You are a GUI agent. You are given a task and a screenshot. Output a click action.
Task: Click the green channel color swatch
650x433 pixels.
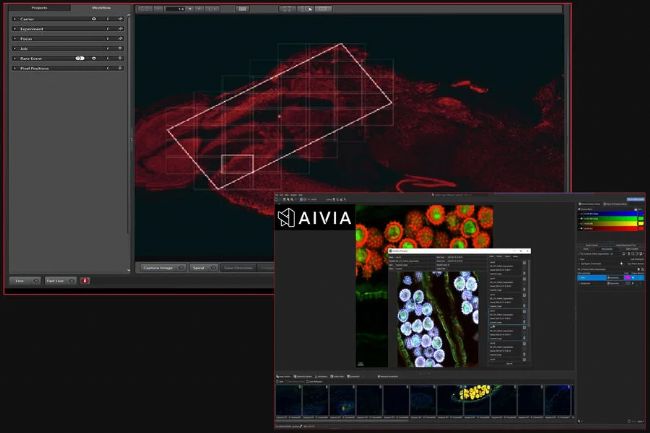(641, 218)
